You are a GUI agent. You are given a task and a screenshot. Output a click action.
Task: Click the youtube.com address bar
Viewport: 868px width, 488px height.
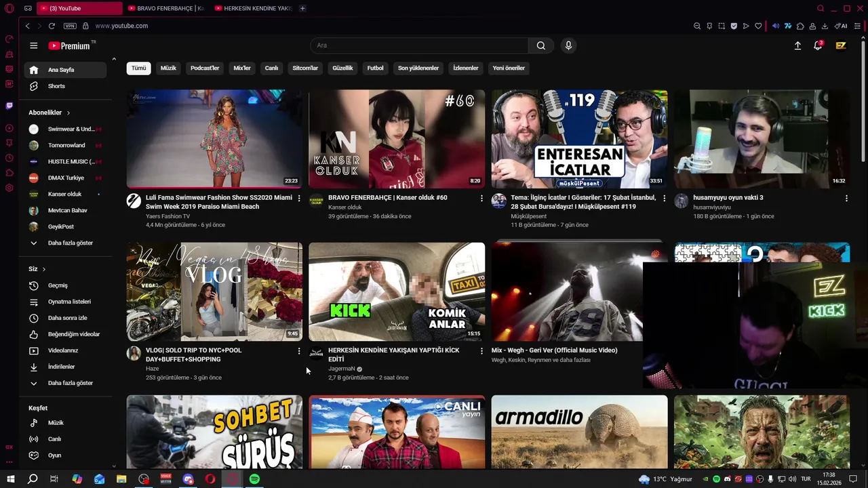click(x=121, y=26)
